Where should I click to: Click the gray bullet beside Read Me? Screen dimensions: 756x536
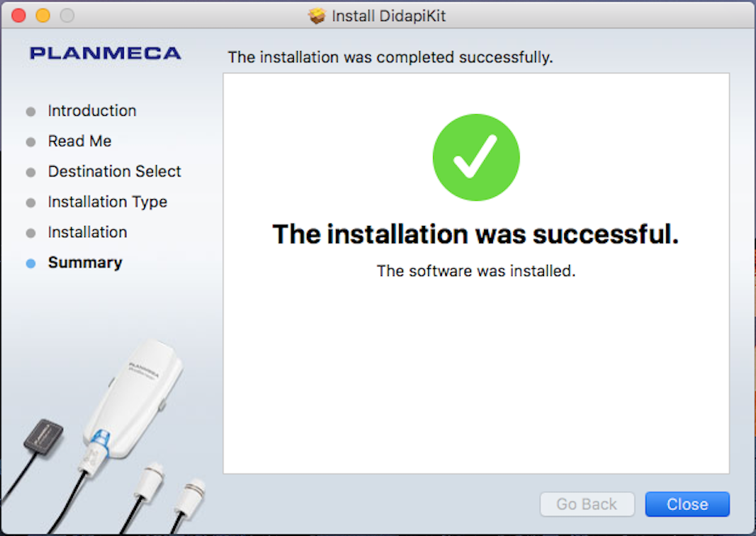pos(31,142)
